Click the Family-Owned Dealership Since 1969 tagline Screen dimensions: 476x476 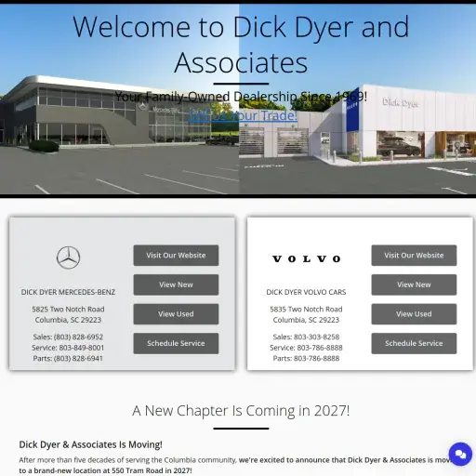(241, 97)
